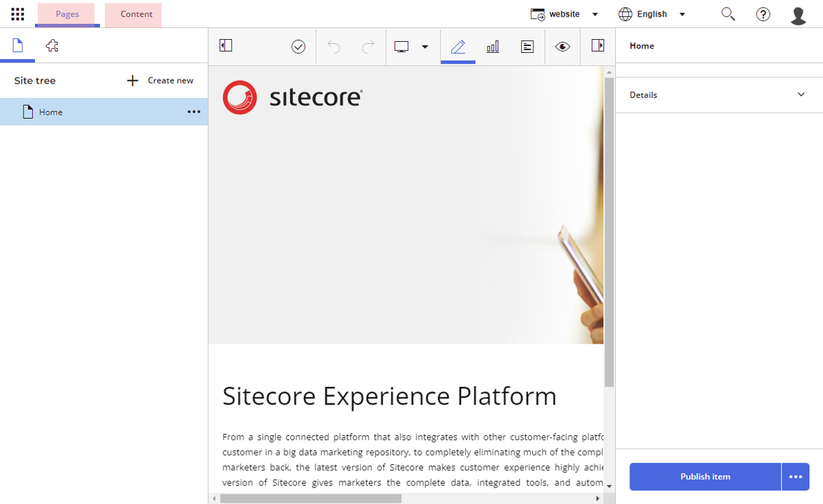Open search with the magnifier icon

tap(728, 14)
